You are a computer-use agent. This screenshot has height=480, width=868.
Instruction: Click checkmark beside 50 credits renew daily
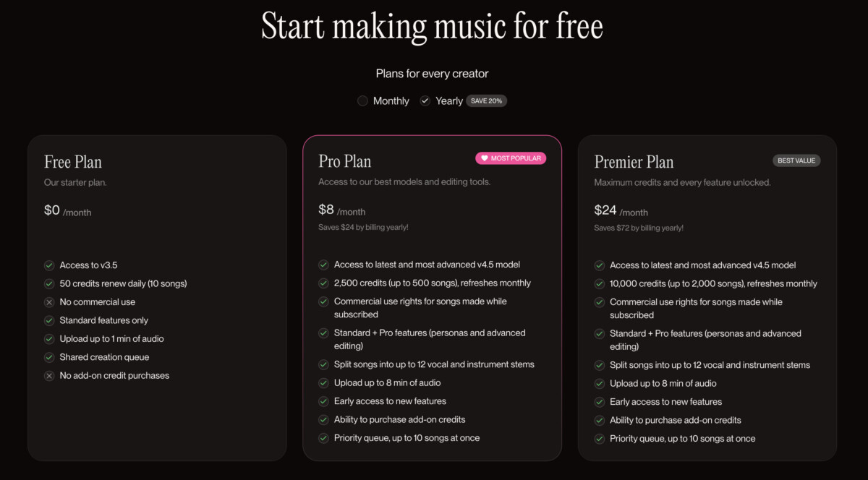coord(49,284)
